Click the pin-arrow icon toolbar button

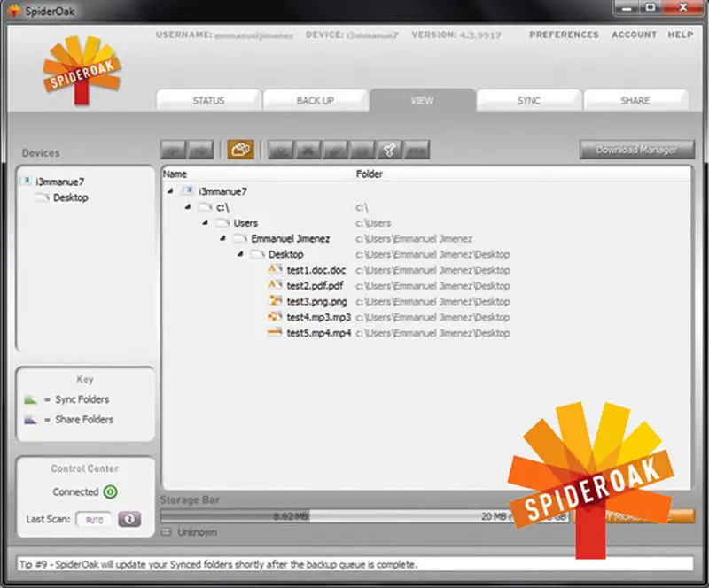pos(389,150)
